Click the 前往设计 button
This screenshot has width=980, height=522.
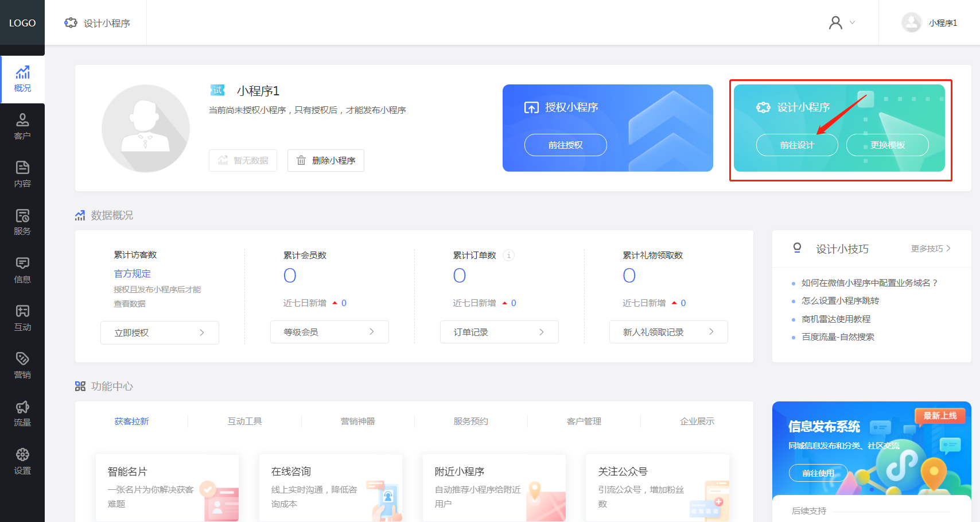click(796, 145)
